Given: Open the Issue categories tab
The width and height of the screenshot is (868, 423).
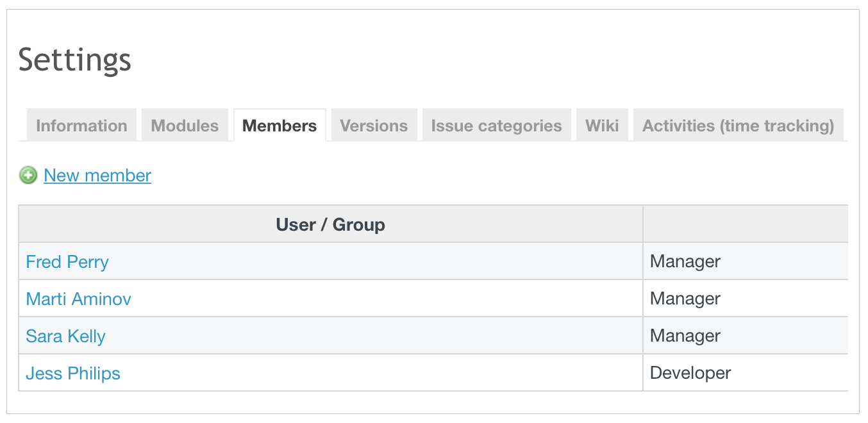Looking at the screenshot, I should pyautogui.click(x=496, y=126).
